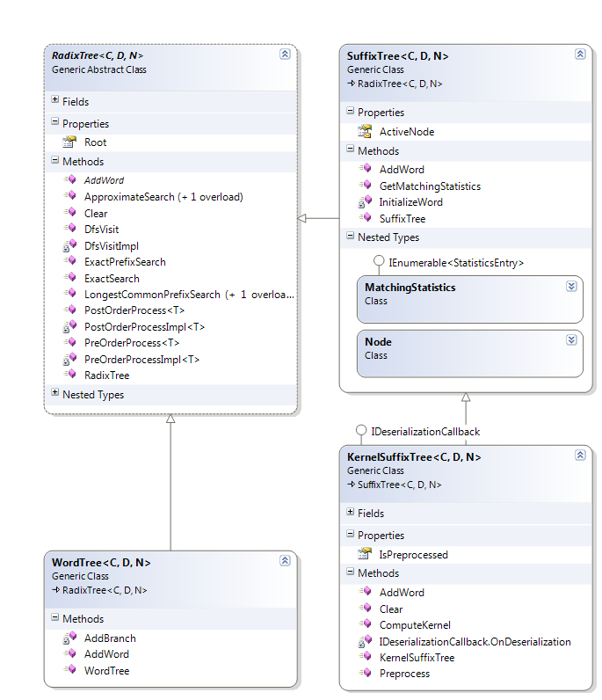Expand the Fields section in RadixTree
602x700 pixels.
(x=54, y=99)
